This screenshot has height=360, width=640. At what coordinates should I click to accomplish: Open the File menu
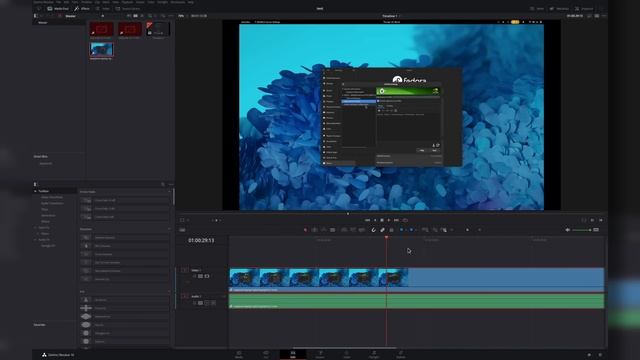[59, 2]
